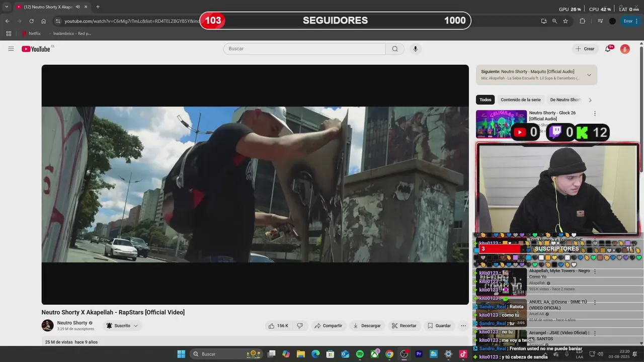Dislike the RapStars video
The height and width of the screenshot is (362, 644).
300,326
